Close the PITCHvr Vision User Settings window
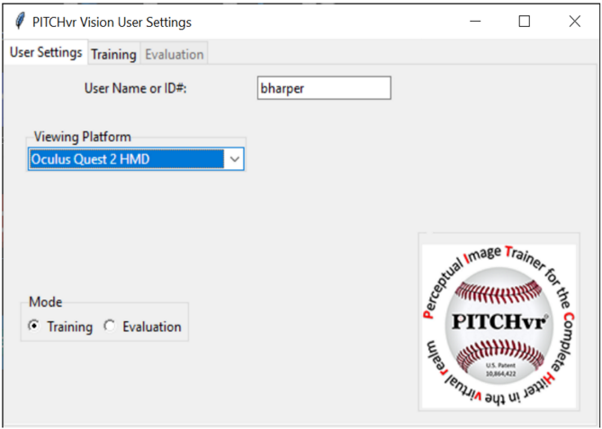The width and height of the screenshot is (602, 429). click(574, 21)
